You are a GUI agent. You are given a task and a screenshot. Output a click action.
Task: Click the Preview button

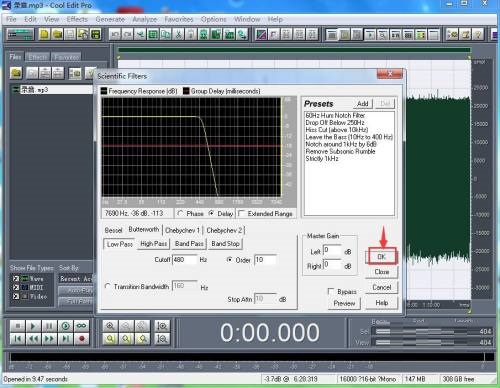[x=344, y=303]
